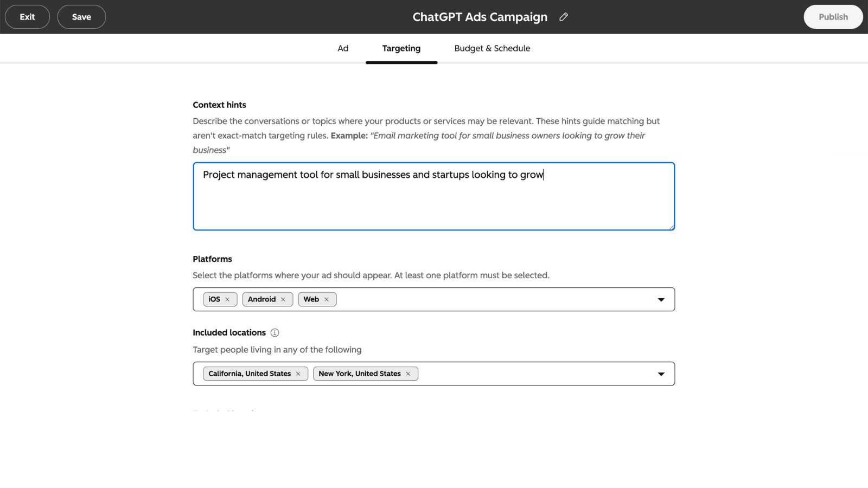Switch to Budget & Schedule tab

492,48
